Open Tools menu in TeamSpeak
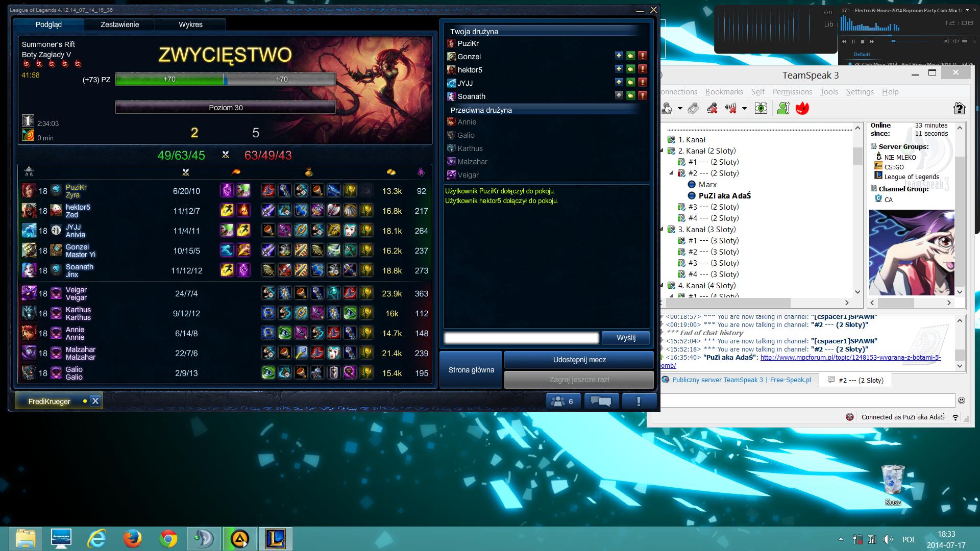 829,92
